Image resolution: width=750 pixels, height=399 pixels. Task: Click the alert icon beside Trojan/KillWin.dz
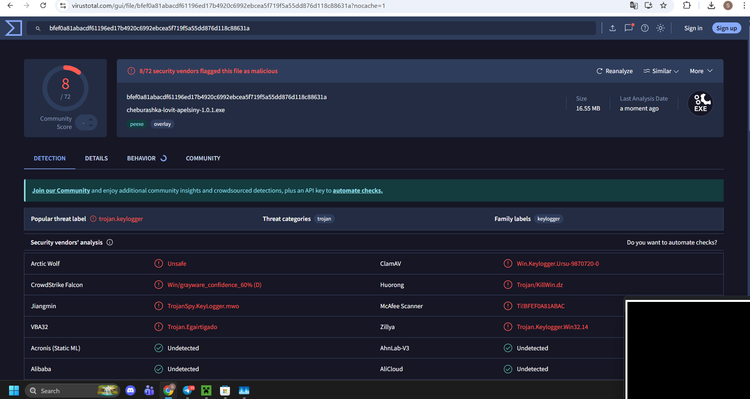point(507,285)
